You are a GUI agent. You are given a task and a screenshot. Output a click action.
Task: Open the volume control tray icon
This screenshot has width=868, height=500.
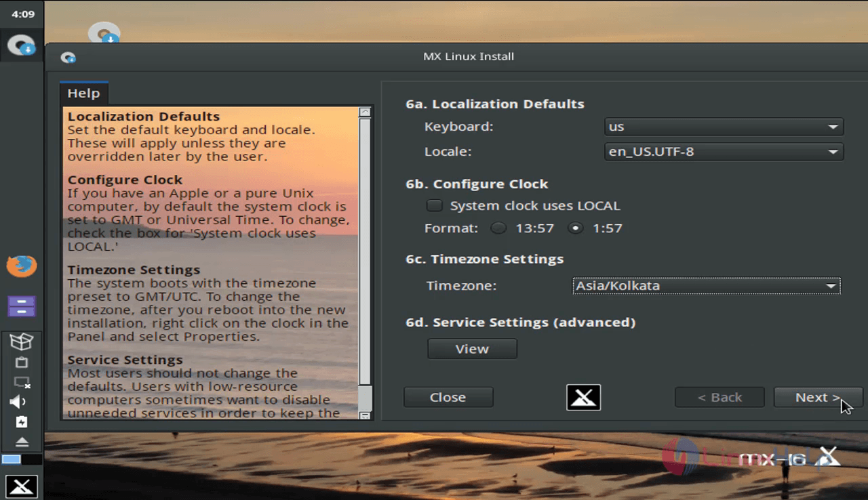coord(18,402)
